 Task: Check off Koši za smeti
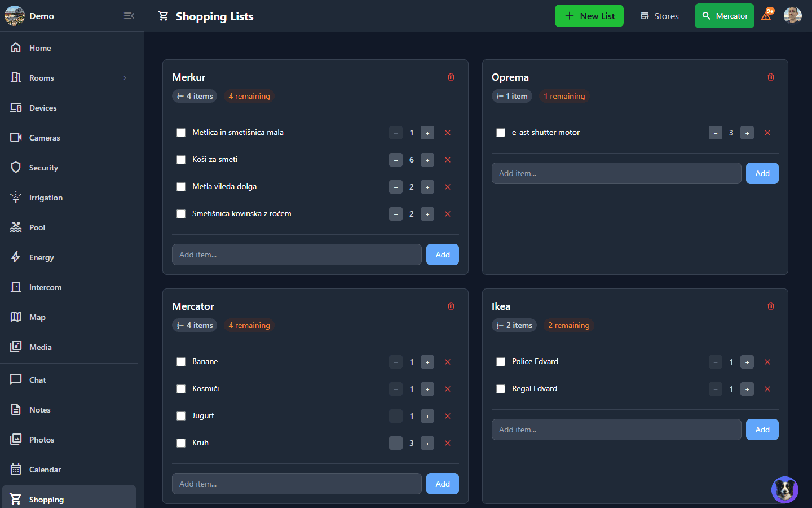point(181,160)
